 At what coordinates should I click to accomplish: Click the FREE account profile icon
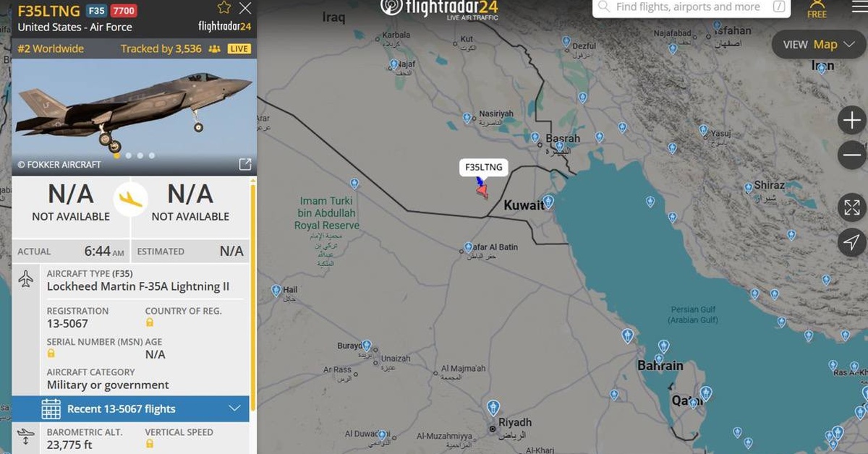pos(817,8)
